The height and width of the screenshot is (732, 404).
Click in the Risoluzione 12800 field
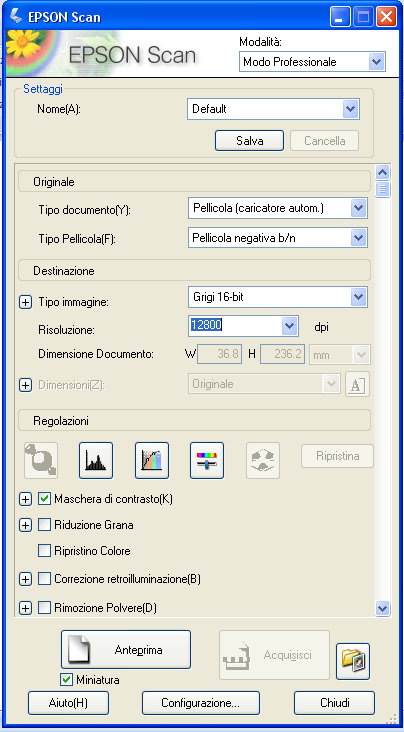tap(235, 325)
